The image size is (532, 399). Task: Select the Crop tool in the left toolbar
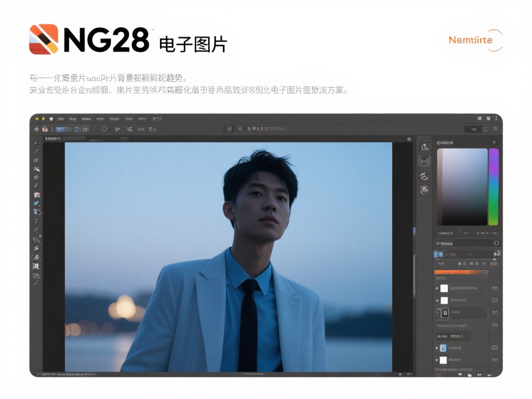35,177
